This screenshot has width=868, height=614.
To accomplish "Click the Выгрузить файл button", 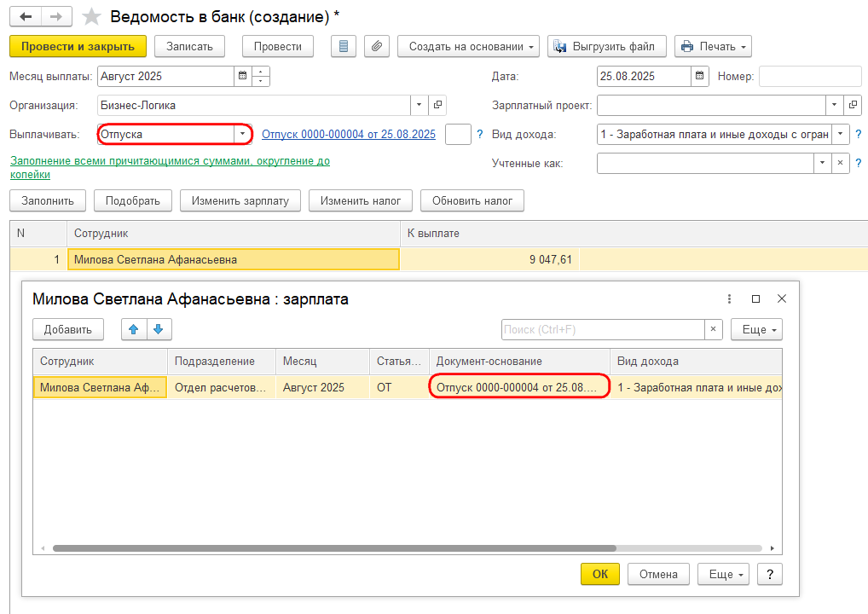I will [x=607, y=47].
